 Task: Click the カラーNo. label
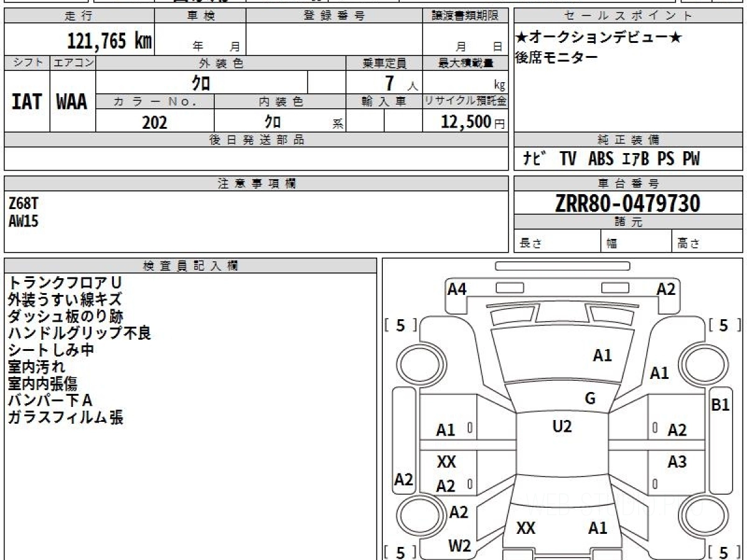click(155, 101)
